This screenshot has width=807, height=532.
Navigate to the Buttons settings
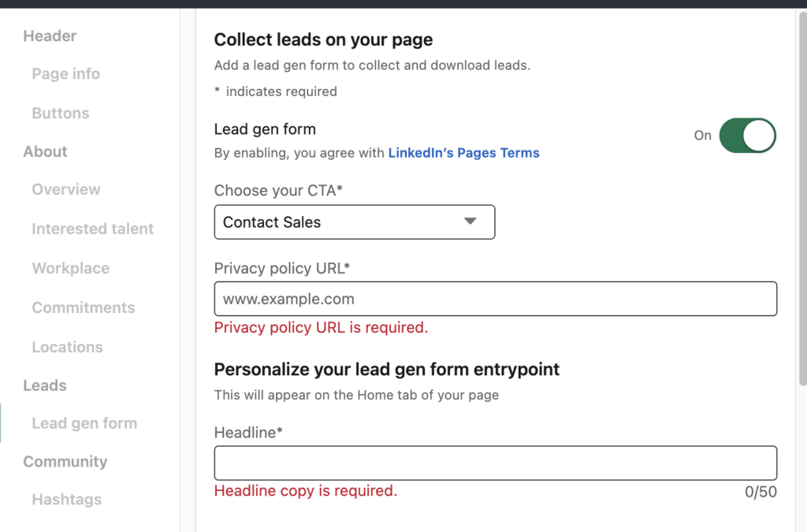[x=61, y=113]
